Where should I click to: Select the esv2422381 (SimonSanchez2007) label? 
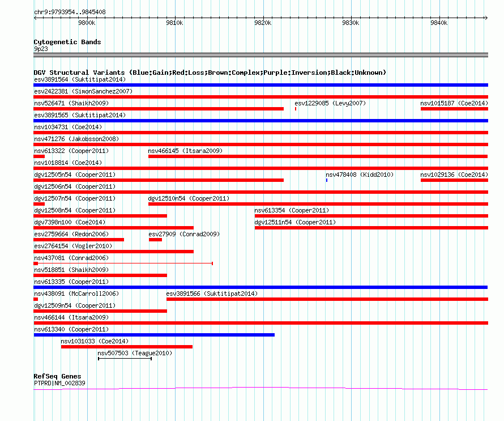tap(83, 91)
